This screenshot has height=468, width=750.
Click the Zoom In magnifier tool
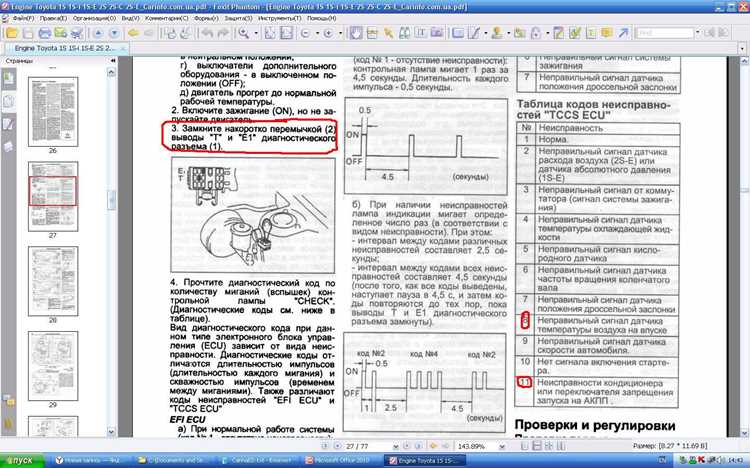tap(244, 33)
